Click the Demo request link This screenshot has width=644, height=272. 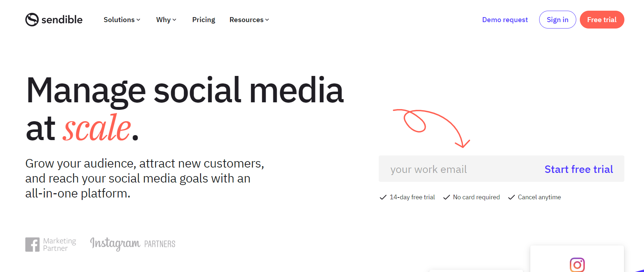[x=505, y=20]
